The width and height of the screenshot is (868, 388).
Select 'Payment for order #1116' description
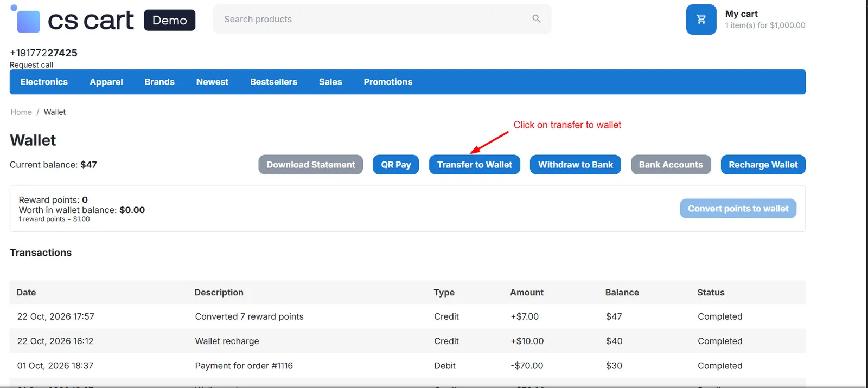point(244,366)
